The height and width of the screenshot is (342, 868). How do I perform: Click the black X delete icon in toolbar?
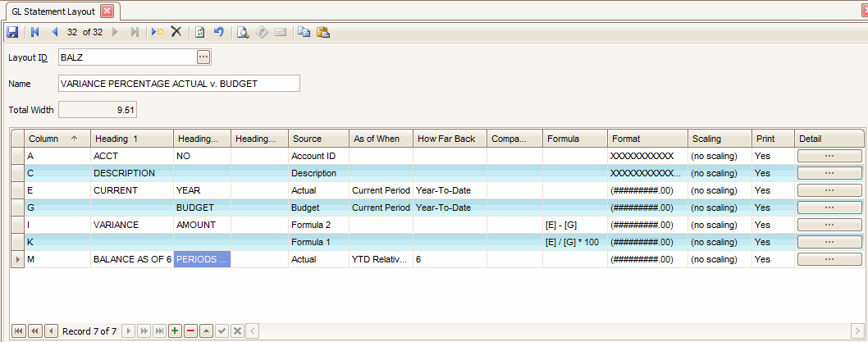(176, 33)
